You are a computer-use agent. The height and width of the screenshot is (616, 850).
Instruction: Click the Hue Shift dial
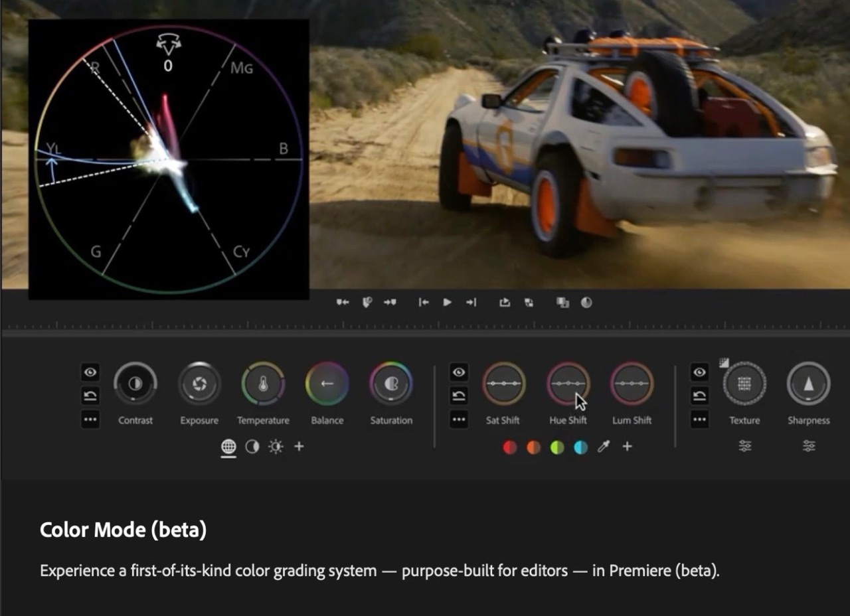[x=568, y=384]
